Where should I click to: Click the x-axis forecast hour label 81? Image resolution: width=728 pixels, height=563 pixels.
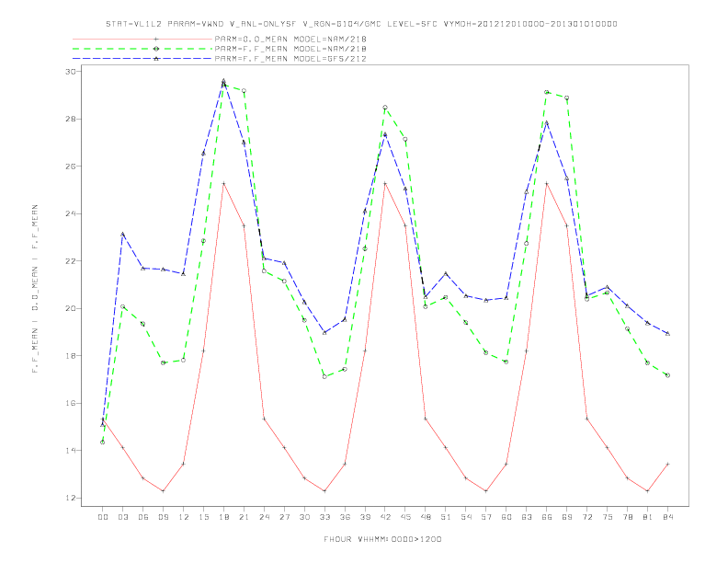coord(648,517)
